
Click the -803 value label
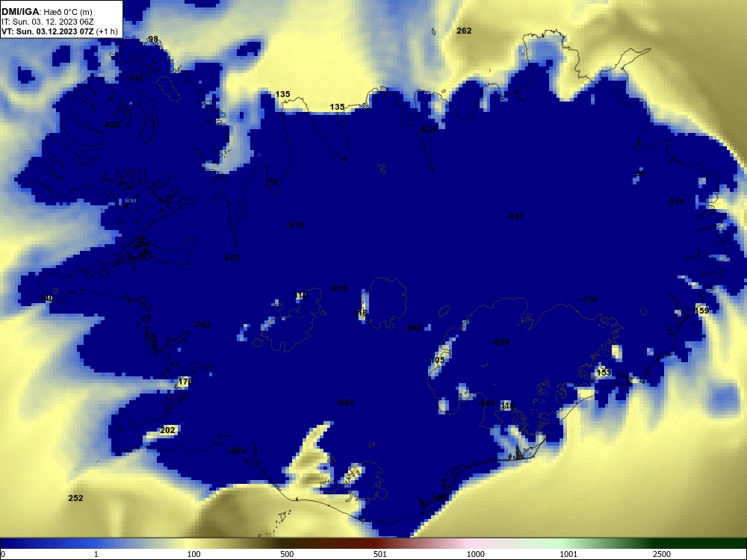[x=232, y=258]
